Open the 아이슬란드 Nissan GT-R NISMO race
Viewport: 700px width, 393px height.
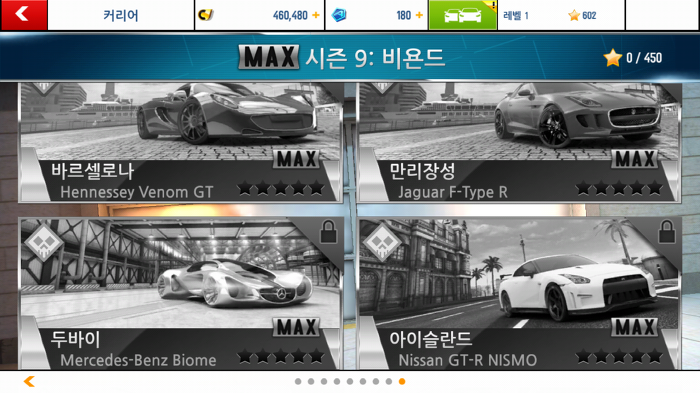(x=519, y=294)
